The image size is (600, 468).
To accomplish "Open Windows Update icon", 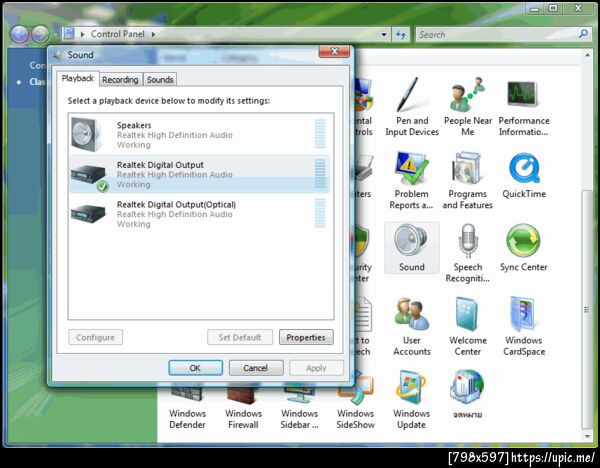I will (411, 400).
